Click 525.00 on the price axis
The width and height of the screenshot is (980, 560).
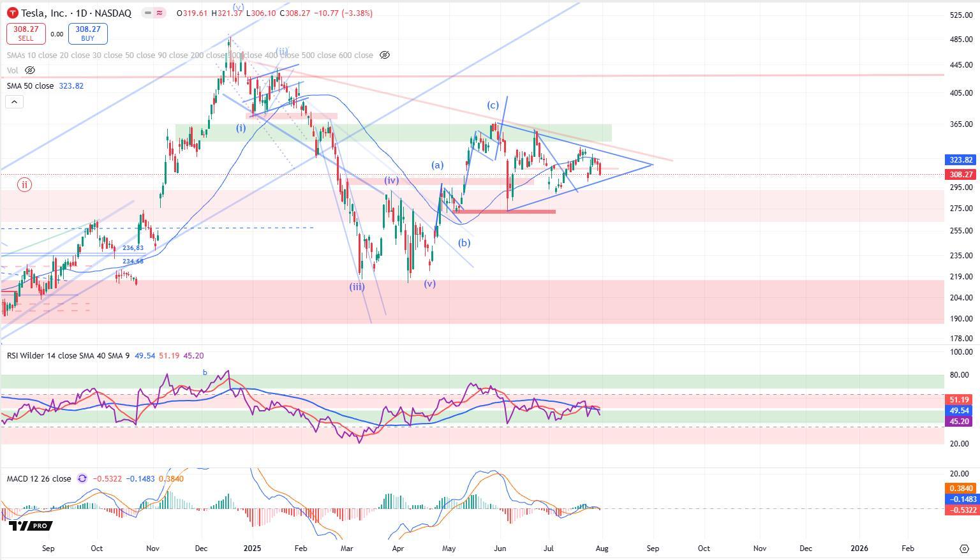[x=961, y=15]
